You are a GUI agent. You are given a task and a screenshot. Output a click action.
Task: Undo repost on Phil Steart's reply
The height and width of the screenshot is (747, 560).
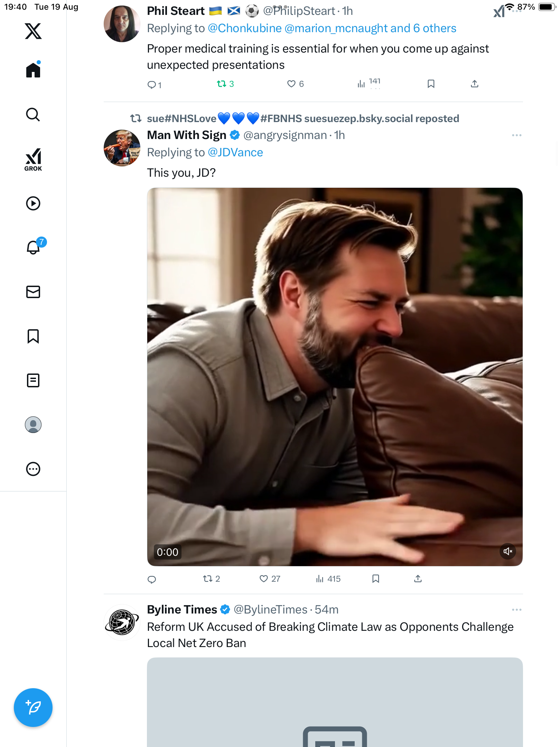pos(222,84)
